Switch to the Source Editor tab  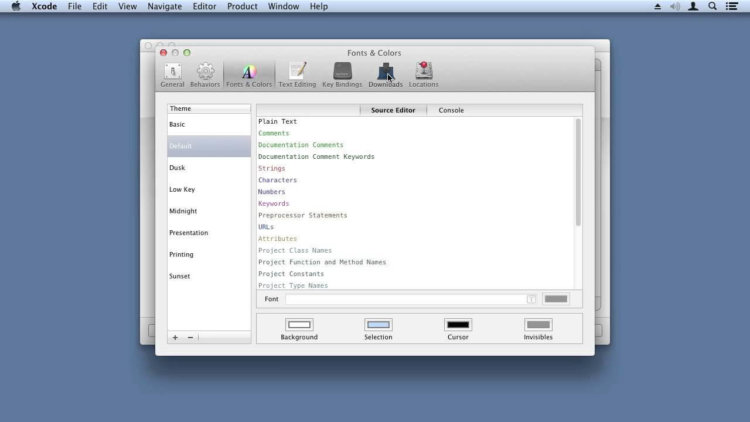(393, 110)
